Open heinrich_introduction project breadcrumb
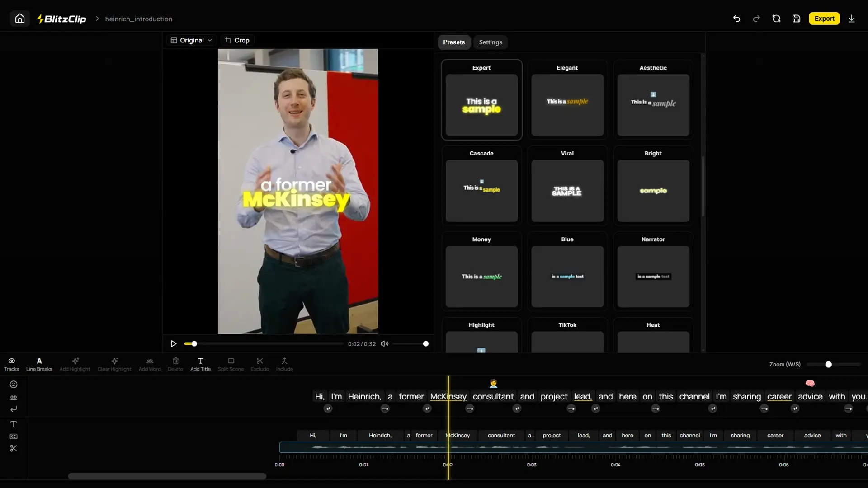 pyautogui.click(x=138, y=19)
